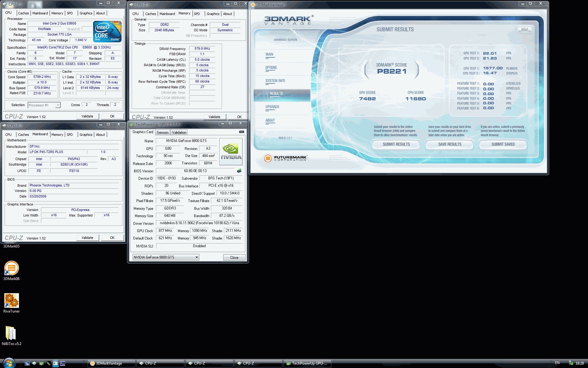Open Memory tab in CPU-Z processor window
The image size is (588, 368).
[x=57, y=13]
